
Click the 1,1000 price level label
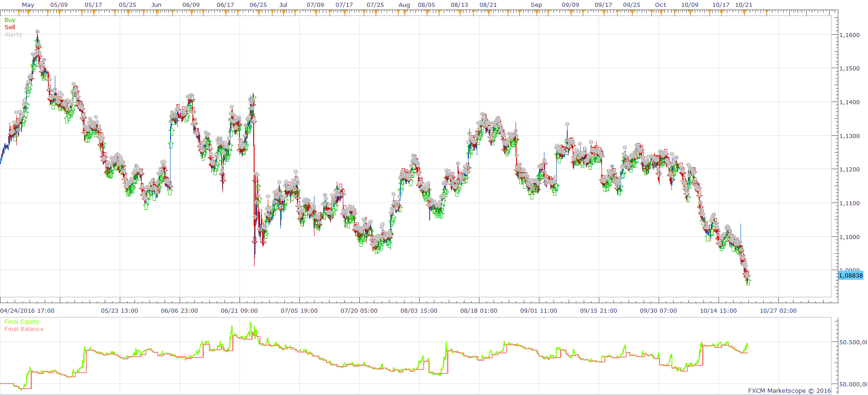(850, 237)
